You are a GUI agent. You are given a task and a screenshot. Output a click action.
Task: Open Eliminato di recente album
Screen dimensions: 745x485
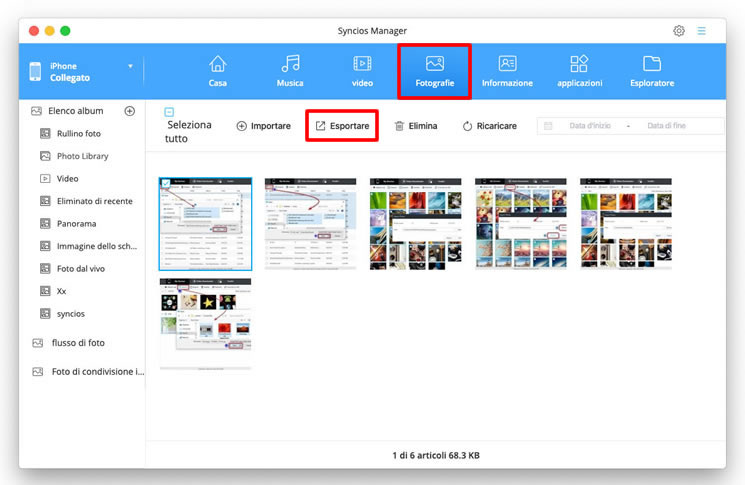[x=95, y=201]
